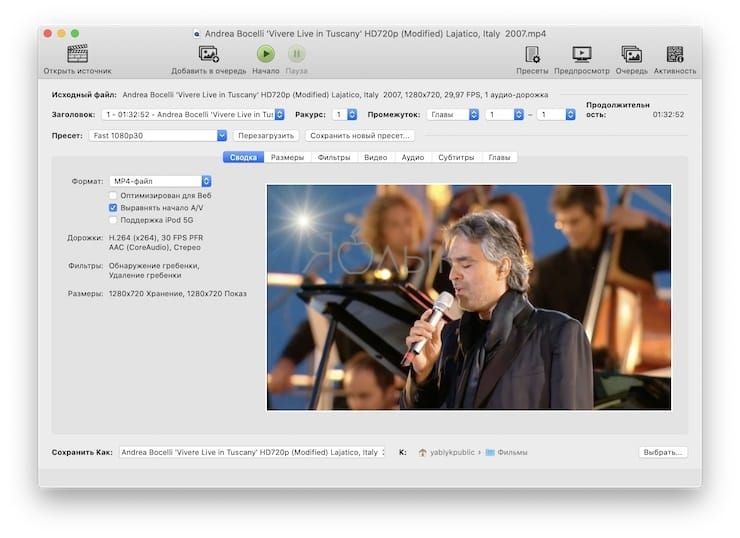Click the Открыть источник clapperboard icon
This screenshot has width=740, height=538.
coord(77,54)
